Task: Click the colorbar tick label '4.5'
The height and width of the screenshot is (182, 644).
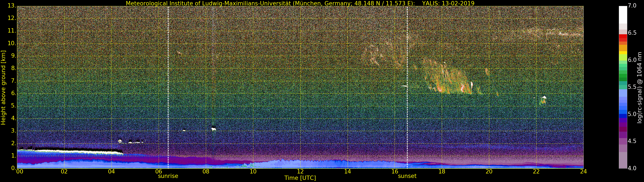Action: point(632,141)
